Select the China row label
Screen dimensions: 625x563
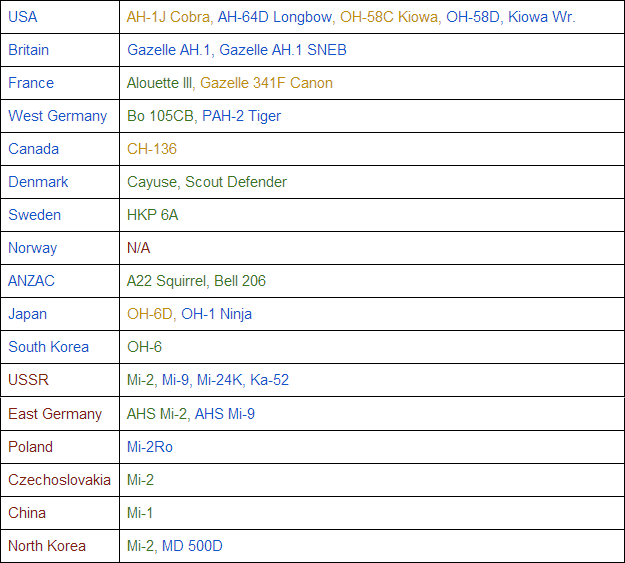[x=27, y=513]
